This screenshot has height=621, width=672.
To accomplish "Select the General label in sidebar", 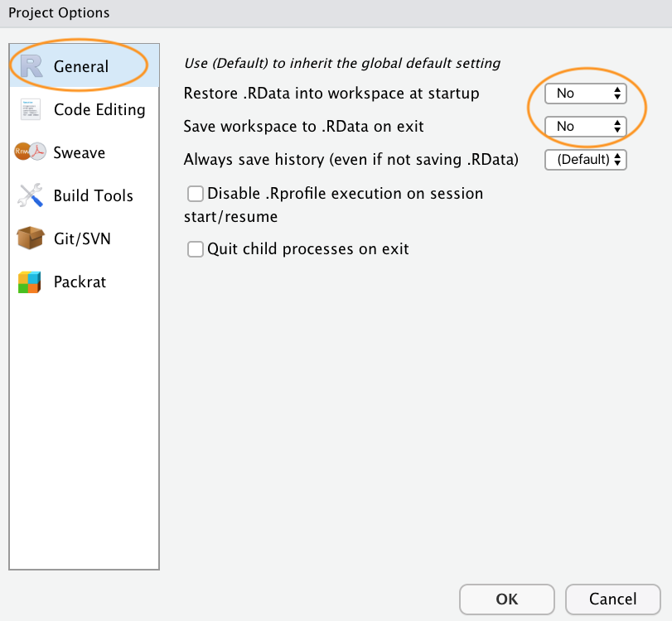I will 81,67.
